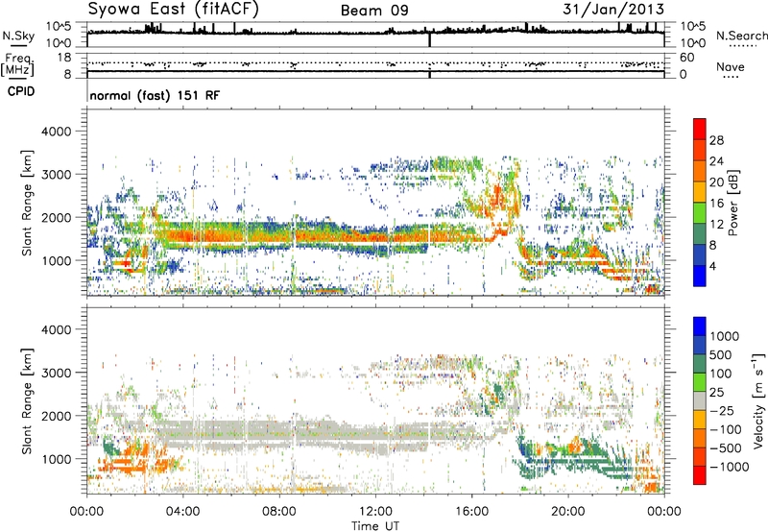Click the gray segment of velocity colorbar
The image size is (768, 532).
pyautogui.click(x=700, y=400)
